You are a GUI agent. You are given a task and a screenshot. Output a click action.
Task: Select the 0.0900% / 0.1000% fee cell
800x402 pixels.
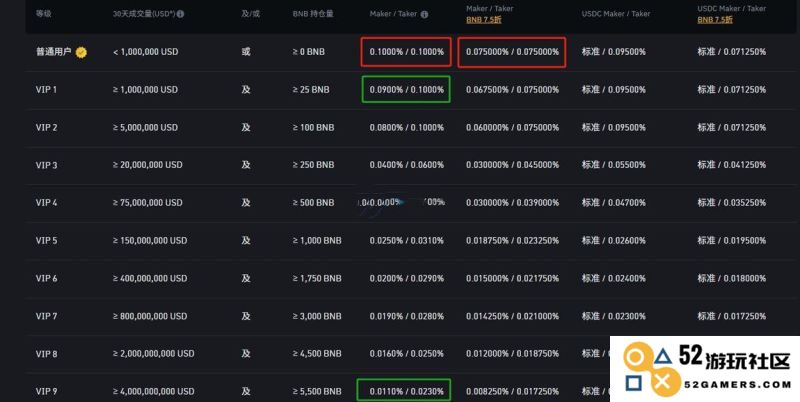tap(407, 89)
